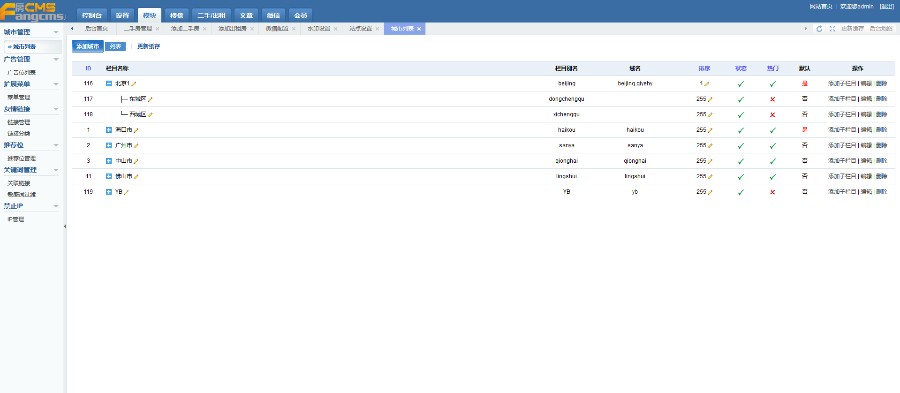Expand row ID 11 with plus icon
This screenshot has height=393, width=900.
(108, 177)
